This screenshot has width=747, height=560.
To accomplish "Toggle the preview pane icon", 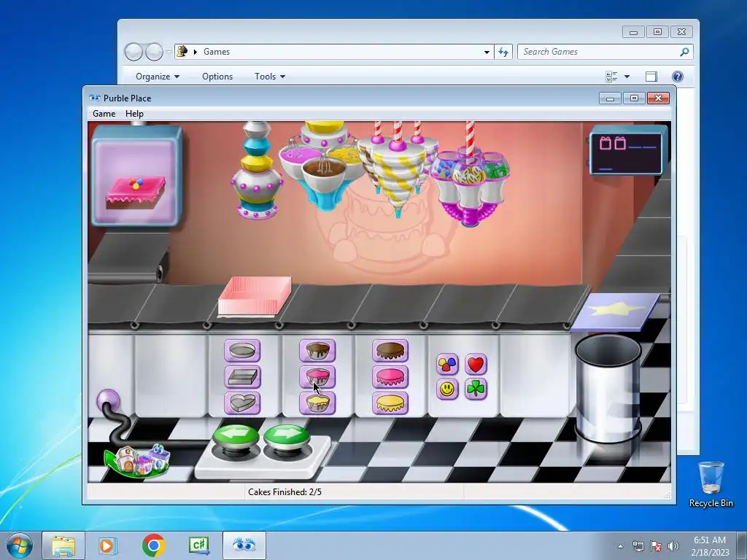I will point(651,77).
